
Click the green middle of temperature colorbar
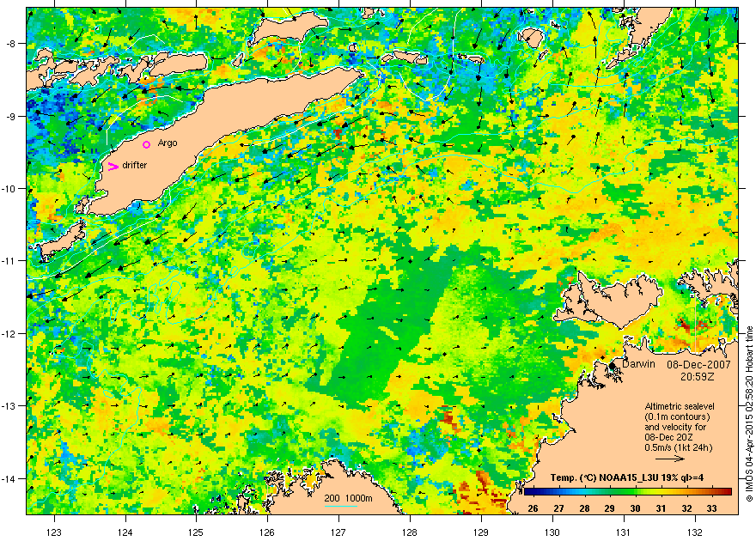pyautogui.click(x=628, y=492)
